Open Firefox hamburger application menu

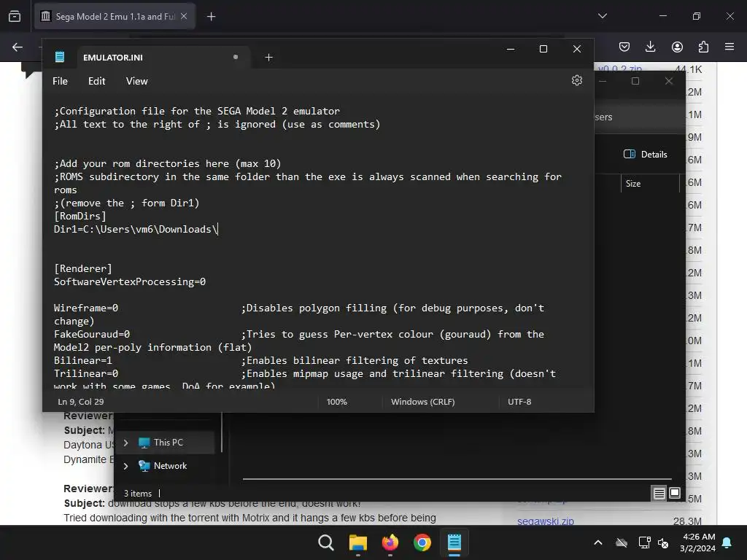pyautogui.click(x=729, y=47)
